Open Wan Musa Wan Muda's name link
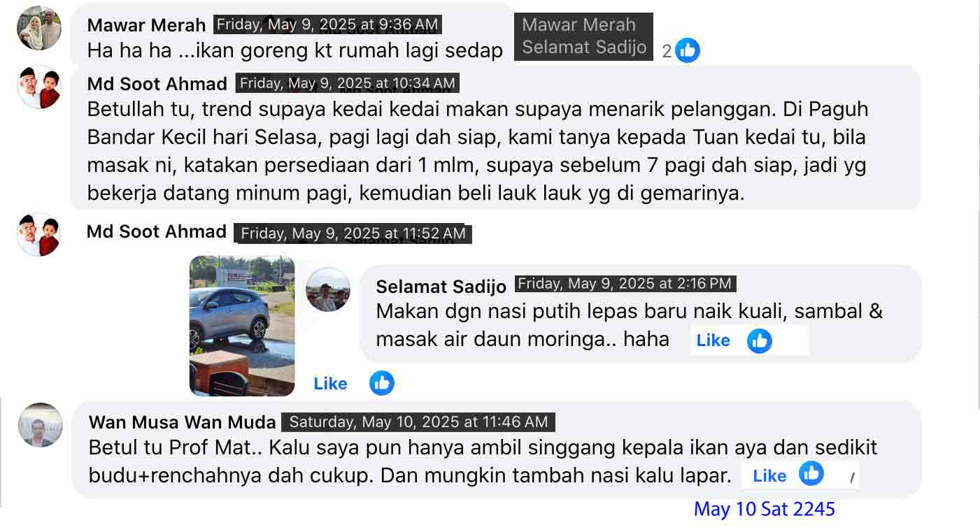Screen dimensions: 980x532 pos(183,422)
